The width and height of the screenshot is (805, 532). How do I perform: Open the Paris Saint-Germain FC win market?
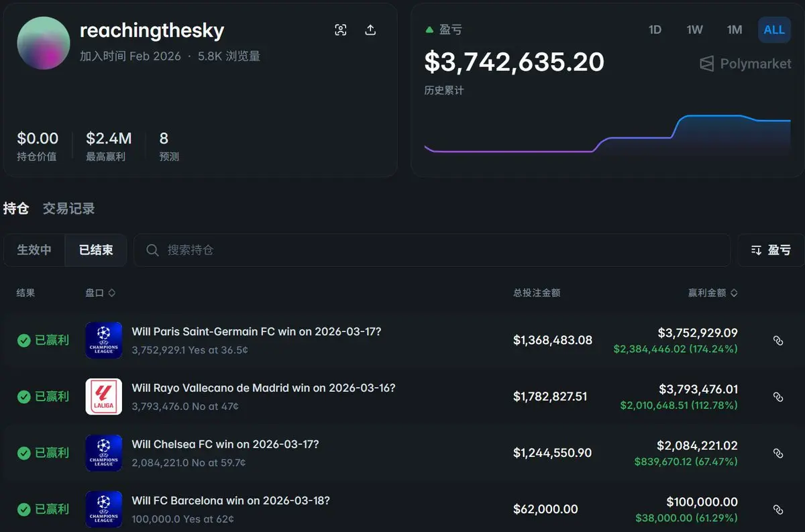(256, 331)
